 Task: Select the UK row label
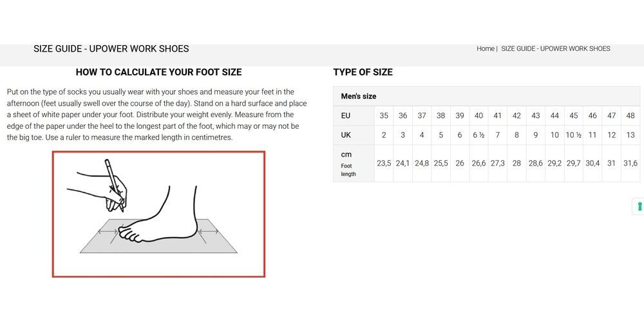pyautogui.click(x=346, y=135)
